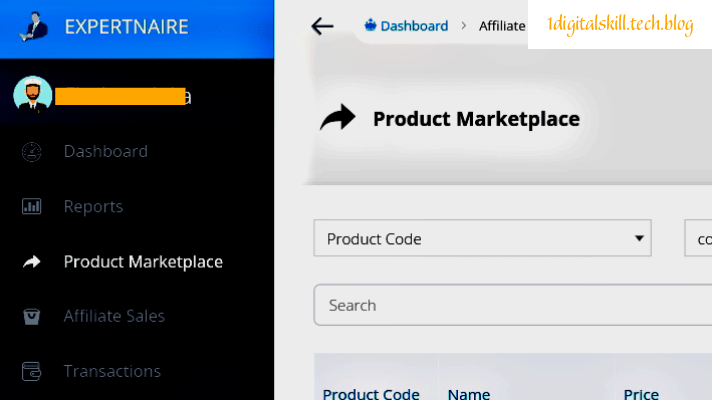Click the Dashboard gauge icon
Screen dimensions: 712x400
32,152
